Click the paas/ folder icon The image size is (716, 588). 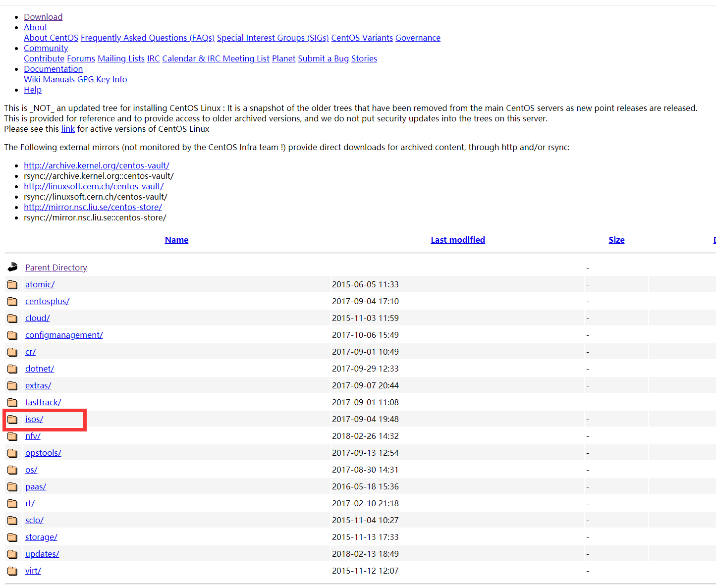point(12,486)
